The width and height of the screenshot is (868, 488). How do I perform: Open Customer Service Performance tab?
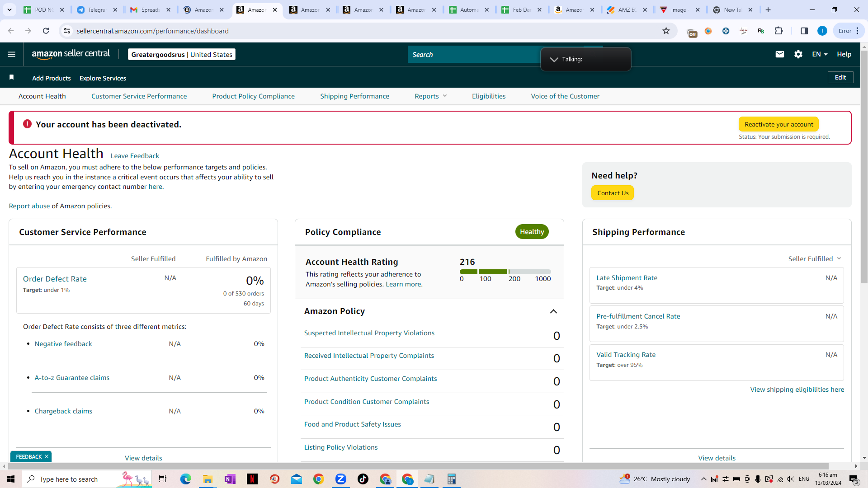point(139,96)
